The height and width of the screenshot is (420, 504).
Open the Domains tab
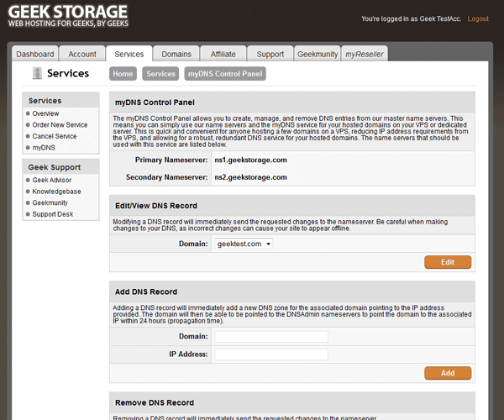(176, 54)
